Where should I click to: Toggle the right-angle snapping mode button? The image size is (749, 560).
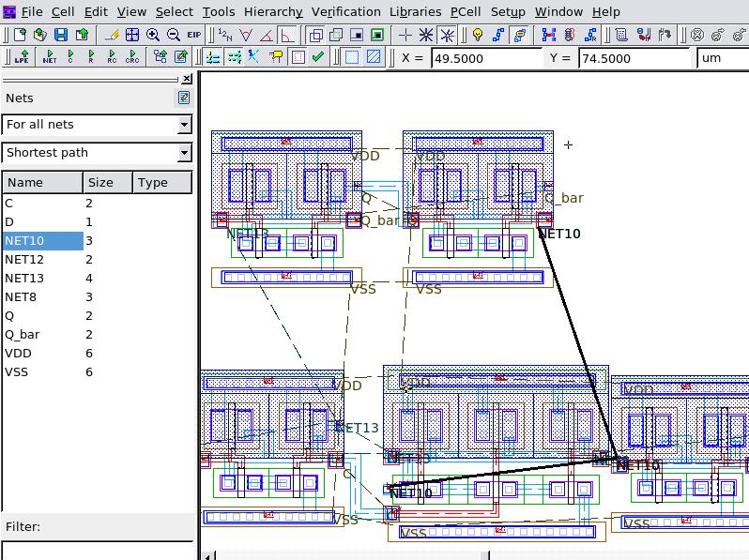click(287, 35)
